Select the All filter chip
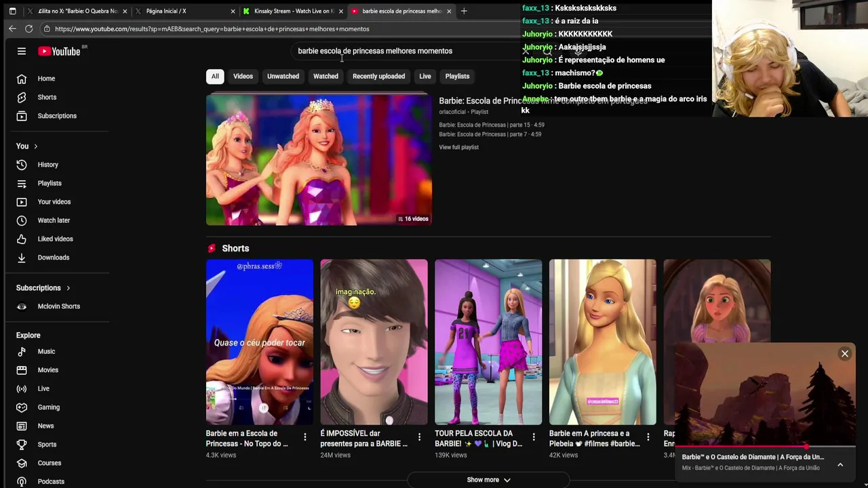This screenshot has height=488, width=868. [x=215, y=76]
